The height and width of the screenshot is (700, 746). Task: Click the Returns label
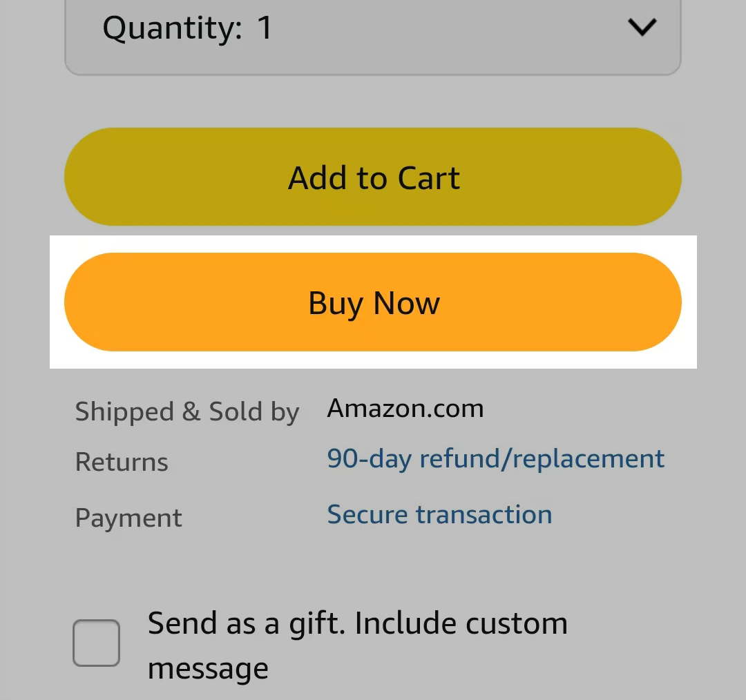(x=122, y=462)
